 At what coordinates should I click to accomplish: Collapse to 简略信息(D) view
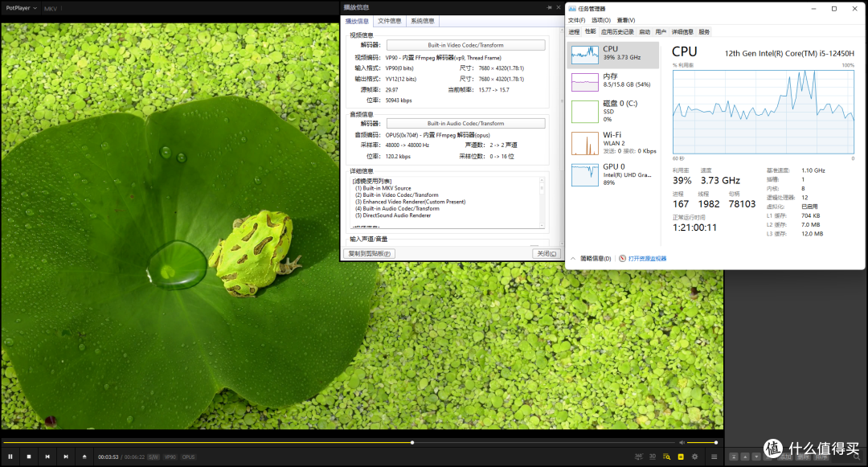point(592,258)
